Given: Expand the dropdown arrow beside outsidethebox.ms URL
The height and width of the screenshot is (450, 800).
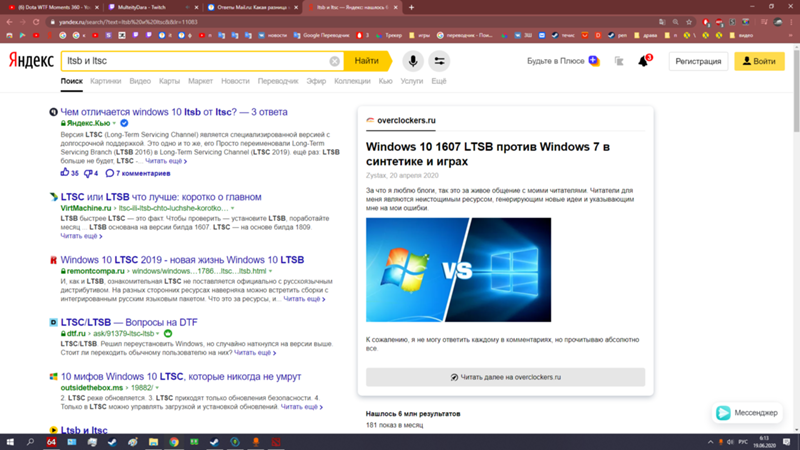Looking at the screenshot, I should click(x=157, y=388).
